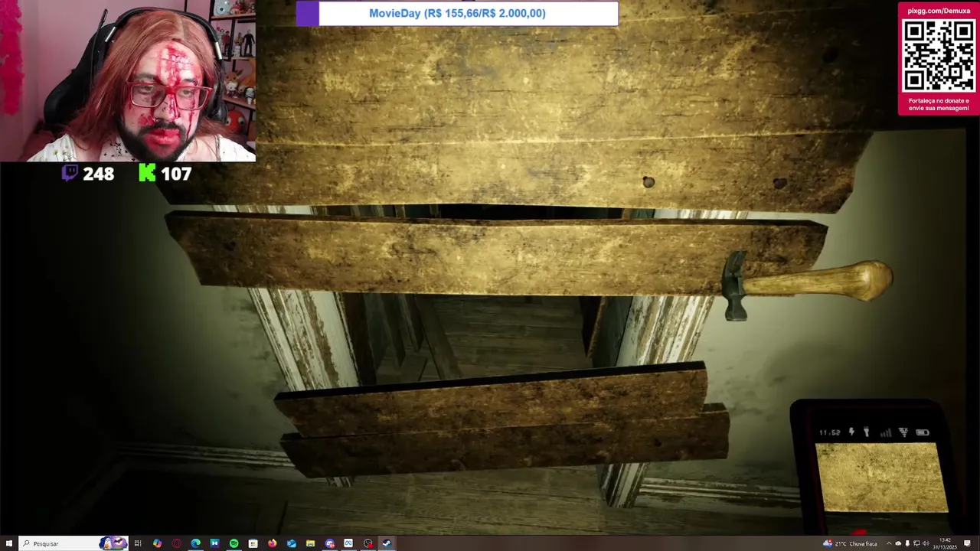Open Microsoft Store from the taskbar

pos(253,543)
